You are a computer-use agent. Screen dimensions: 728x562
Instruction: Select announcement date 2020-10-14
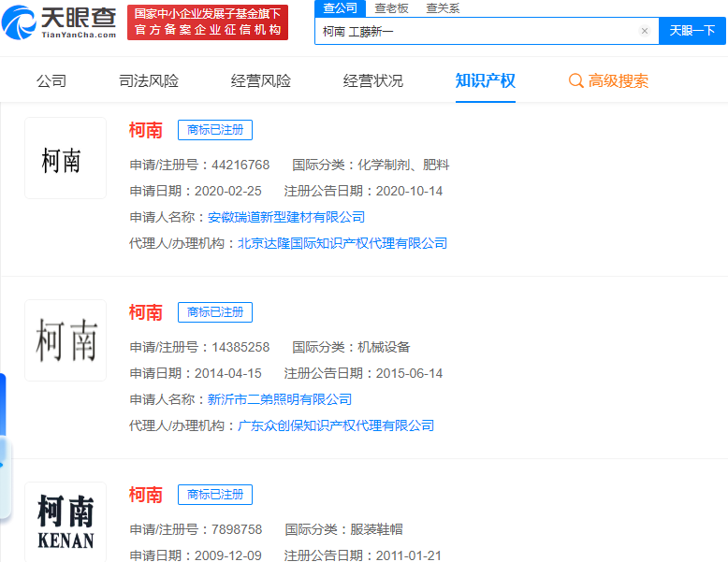409,191
